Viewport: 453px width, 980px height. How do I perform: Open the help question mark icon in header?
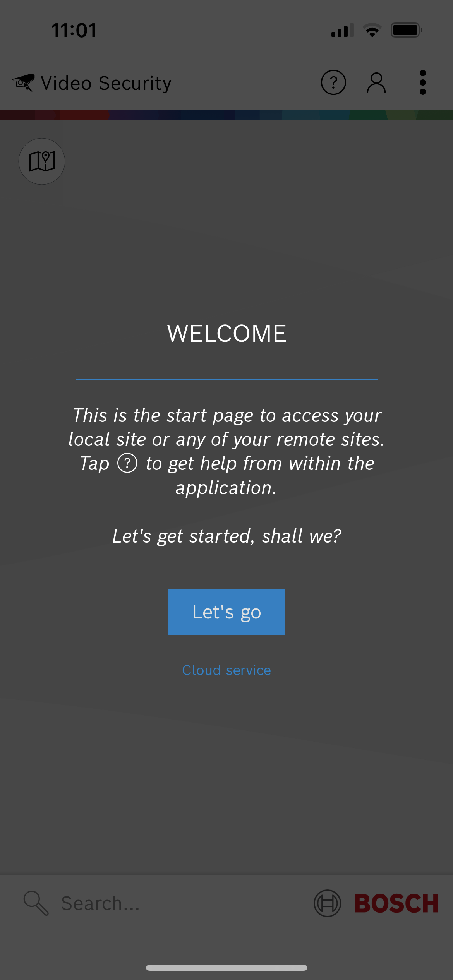(333, 82)
